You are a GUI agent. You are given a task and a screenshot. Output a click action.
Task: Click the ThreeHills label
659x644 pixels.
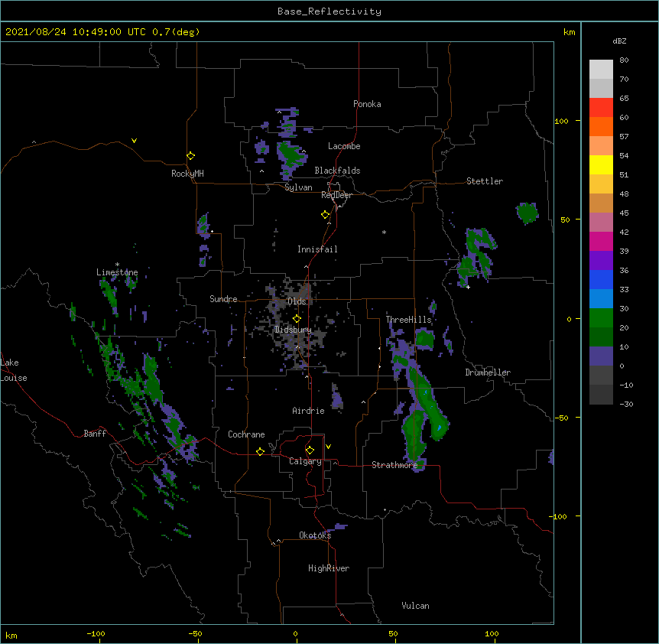coord(408,320)
